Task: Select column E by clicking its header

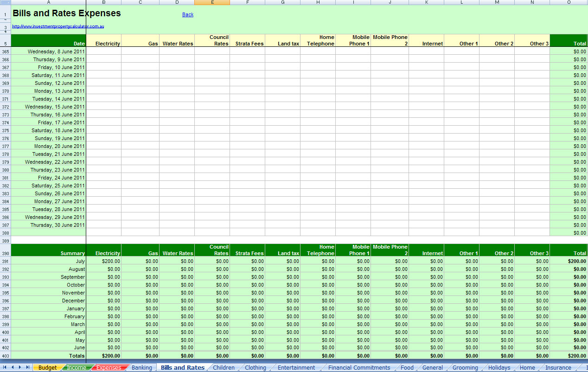Action: (212, 2)
